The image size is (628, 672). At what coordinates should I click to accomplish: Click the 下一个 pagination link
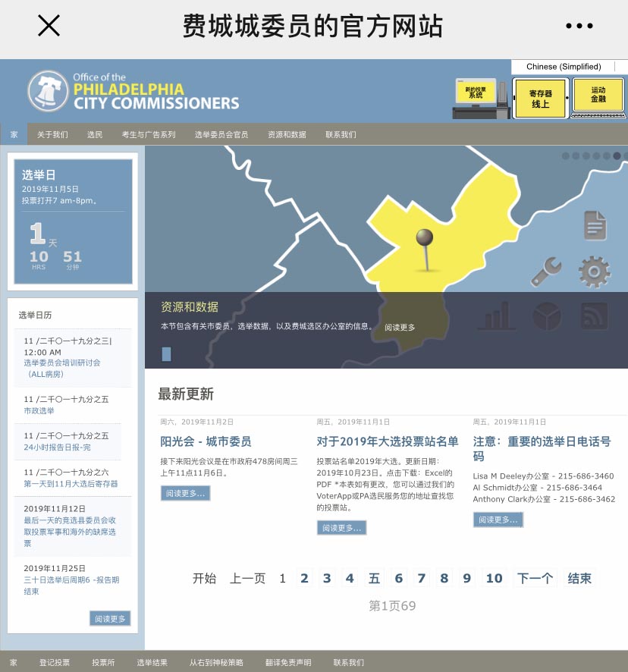tap(535, 578)
